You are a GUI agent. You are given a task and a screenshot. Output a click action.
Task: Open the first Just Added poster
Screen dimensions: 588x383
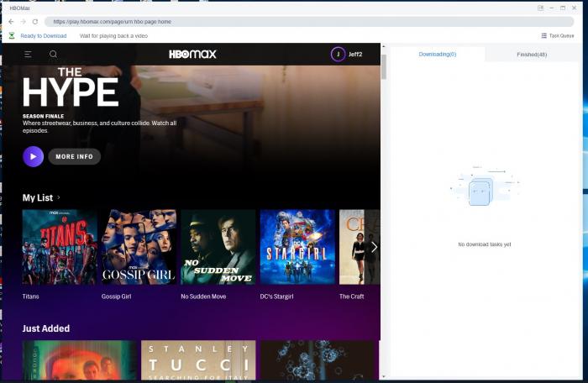tap(80, 360)
